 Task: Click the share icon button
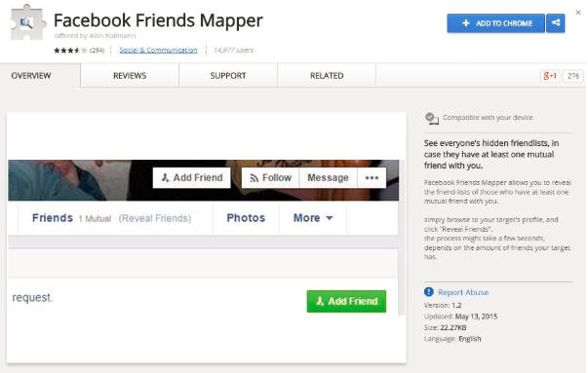(556, 23)
